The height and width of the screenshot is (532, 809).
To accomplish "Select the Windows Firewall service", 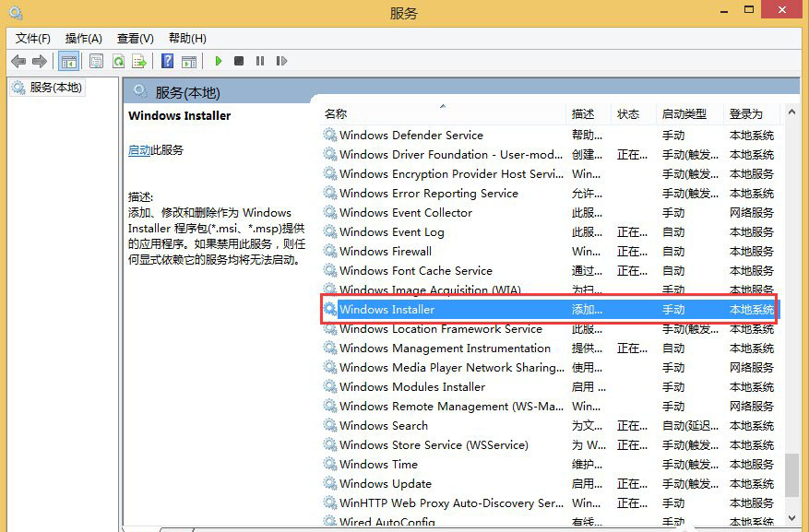I will click(x=549, y=251).
